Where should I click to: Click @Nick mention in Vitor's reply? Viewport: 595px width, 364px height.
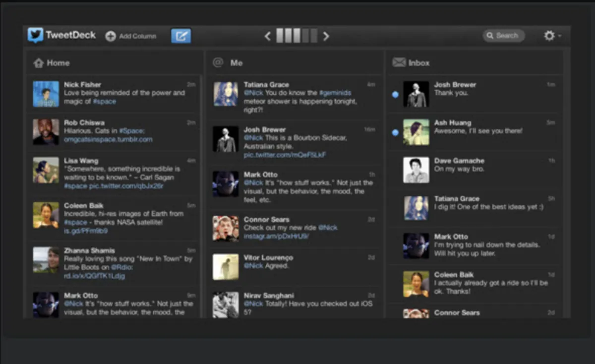click(253, 266)
